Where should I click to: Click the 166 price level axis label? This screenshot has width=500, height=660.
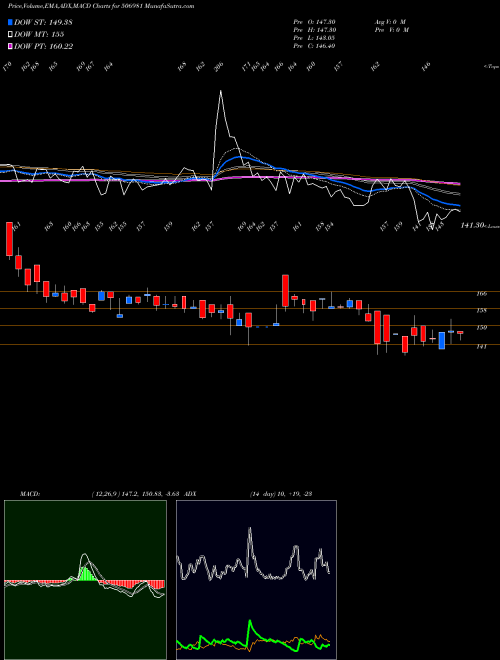coord(482,294)
